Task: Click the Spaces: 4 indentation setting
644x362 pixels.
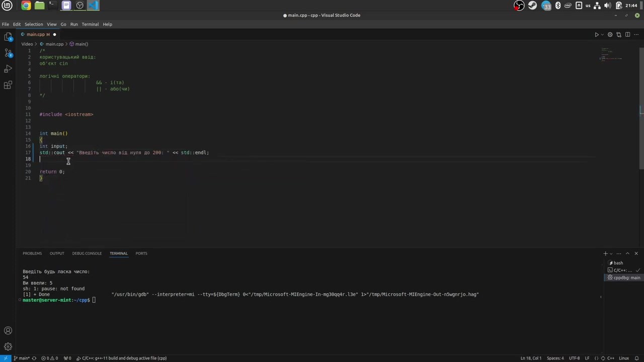Action: [555, 358]
